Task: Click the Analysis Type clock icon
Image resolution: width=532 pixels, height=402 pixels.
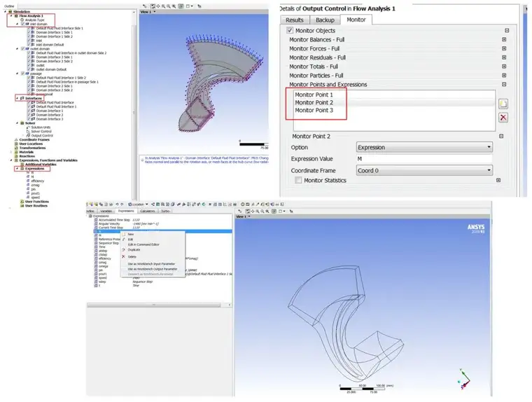Action: (22, 20)
